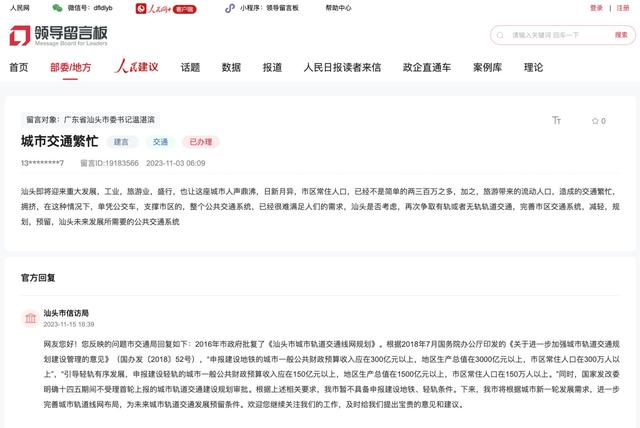Open 人民日报读者来信 tab
640x428 pixels.
(342, 67)
